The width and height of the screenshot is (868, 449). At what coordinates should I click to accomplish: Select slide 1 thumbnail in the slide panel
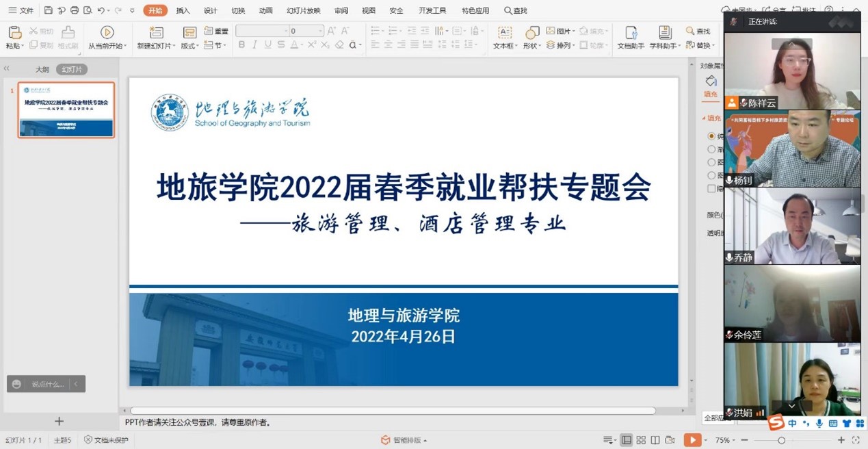[x=66, y=110]
